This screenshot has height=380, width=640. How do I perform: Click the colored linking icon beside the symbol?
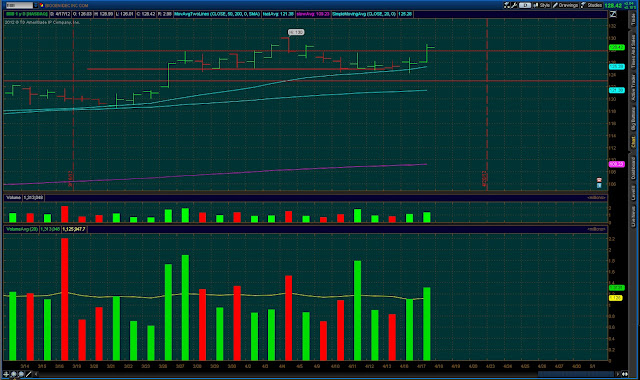[41, 5]
